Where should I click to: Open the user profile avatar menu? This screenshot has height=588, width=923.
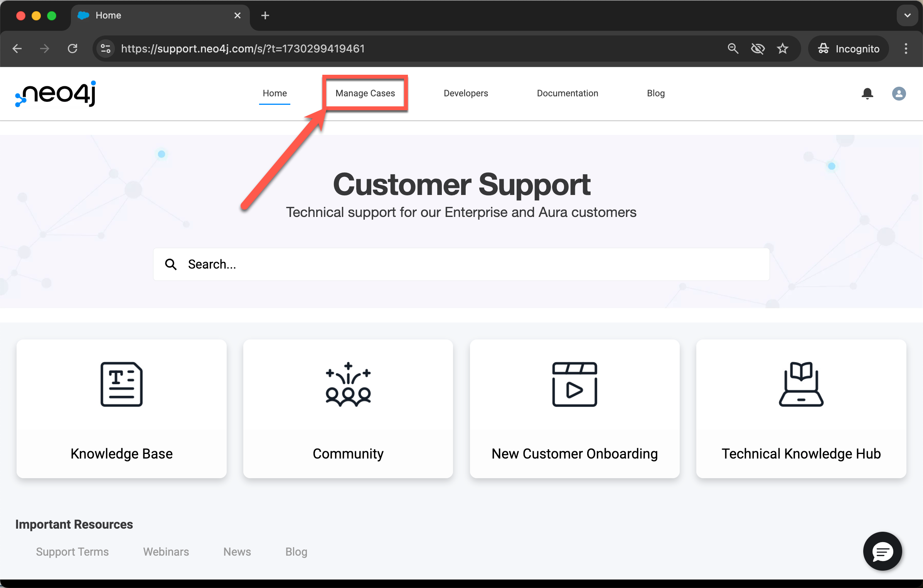pos(899,93)
